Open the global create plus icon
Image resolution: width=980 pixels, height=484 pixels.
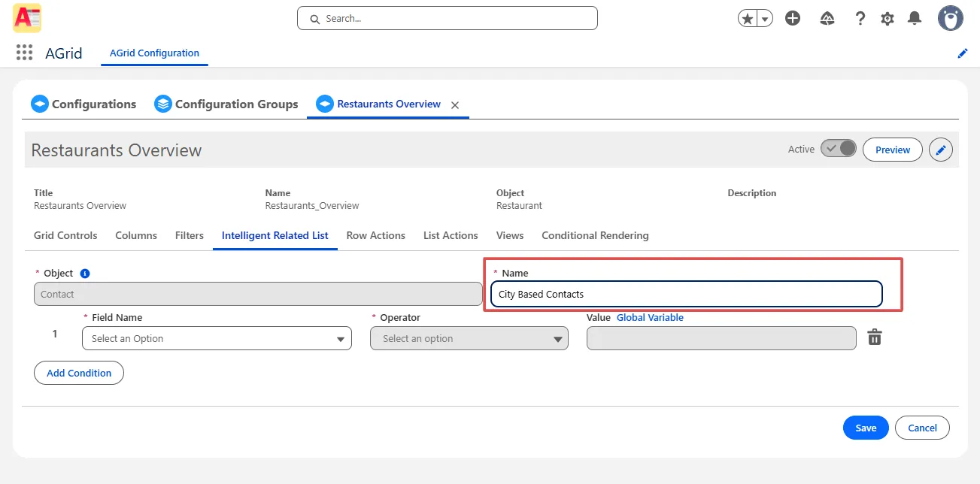click(x=793, y=19)
